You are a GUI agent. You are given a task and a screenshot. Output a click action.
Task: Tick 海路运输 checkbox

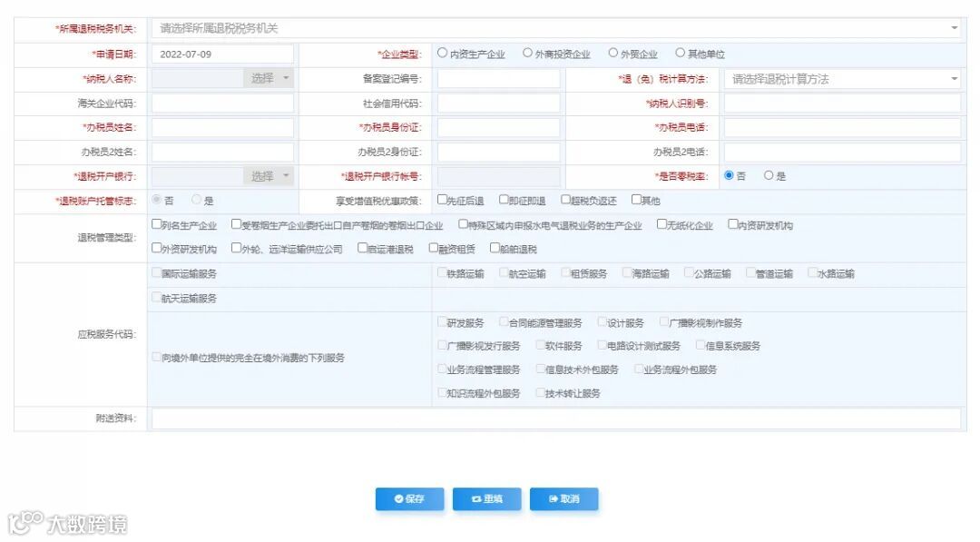[x=627, y=272]
